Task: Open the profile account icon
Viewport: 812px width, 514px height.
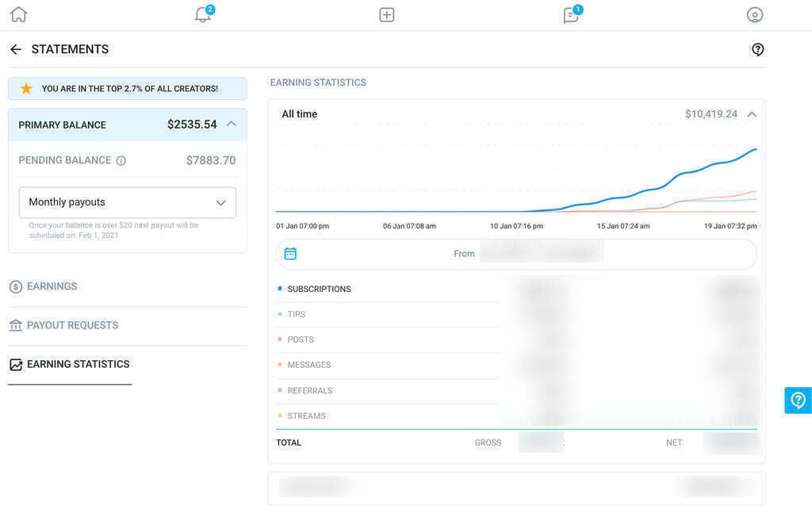Action: (x=755, y=14)
